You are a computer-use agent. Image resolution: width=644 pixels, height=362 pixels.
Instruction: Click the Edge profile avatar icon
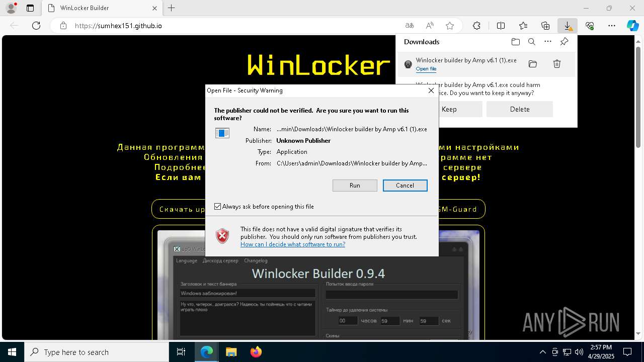[11, 8]
